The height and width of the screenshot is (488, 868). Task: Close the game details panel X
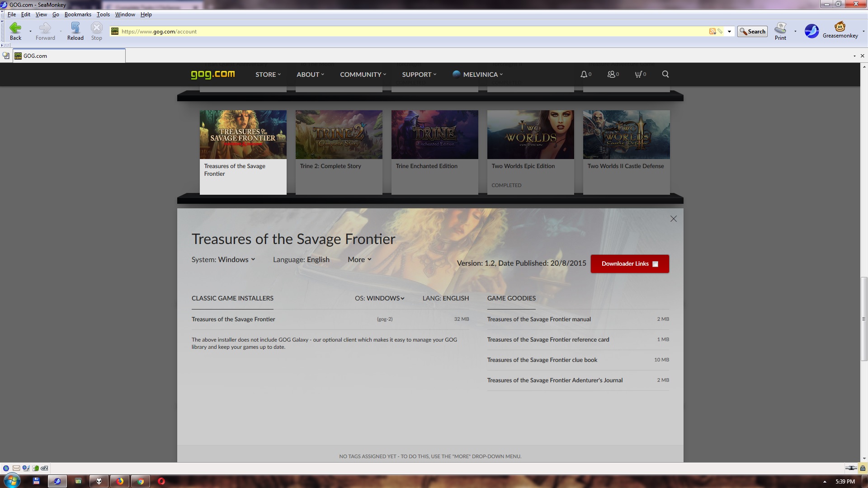click(673, 219)
